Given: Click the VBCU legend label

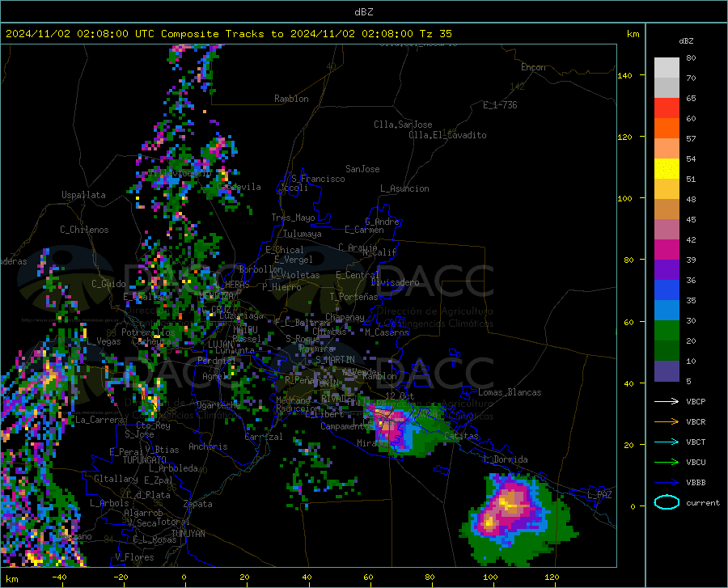Looking at the screenshot, I should (x=696, y=463).
